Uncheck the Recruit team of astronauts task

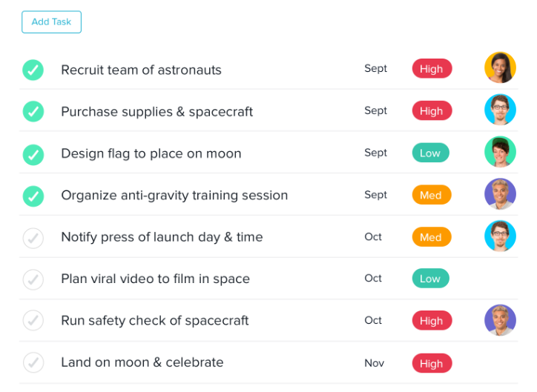pyautogui.click(x=33, y=70)
